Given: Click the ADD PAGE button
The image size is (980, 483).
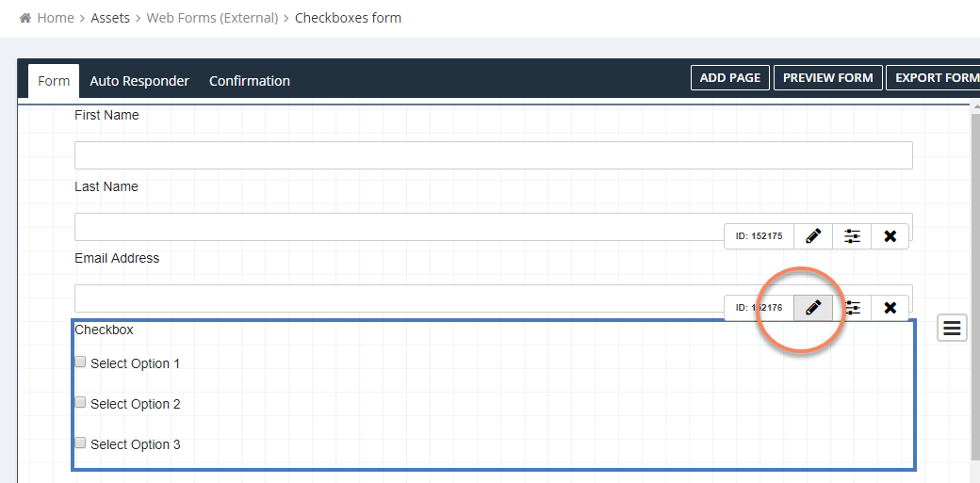Looking at the screenshot, I should tap(730, 78).
